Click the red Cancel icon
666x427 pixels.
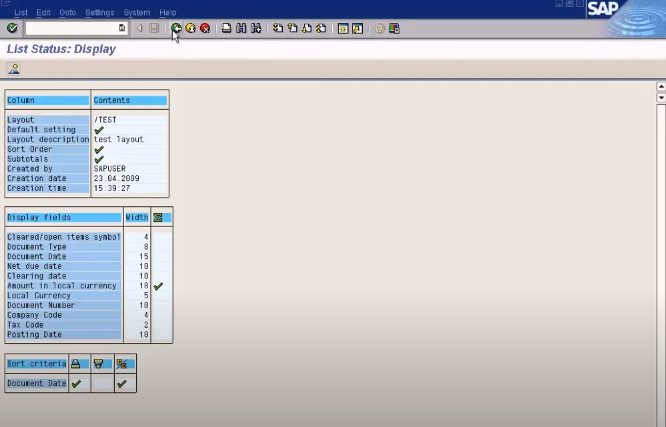205,28
